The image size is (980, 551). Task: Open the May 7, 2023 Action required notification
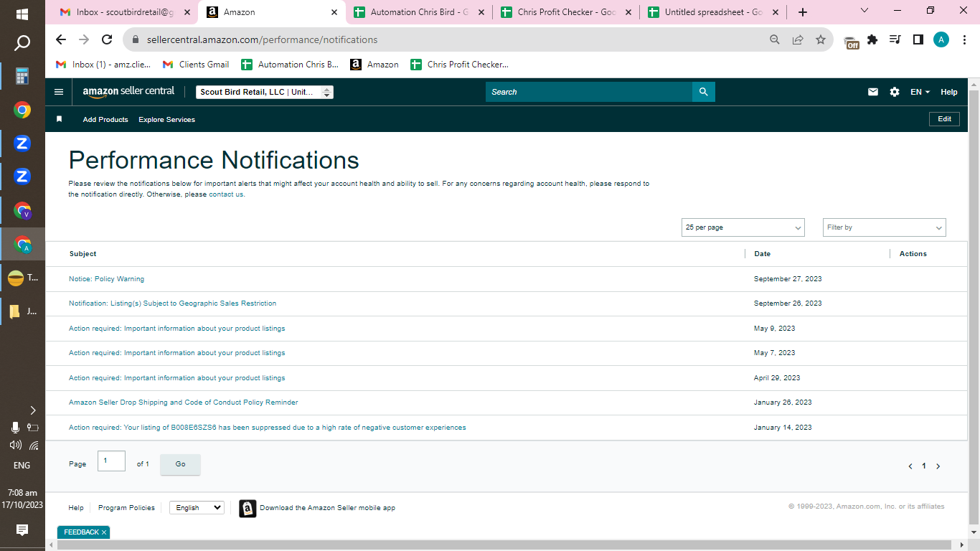pos(177,353)
